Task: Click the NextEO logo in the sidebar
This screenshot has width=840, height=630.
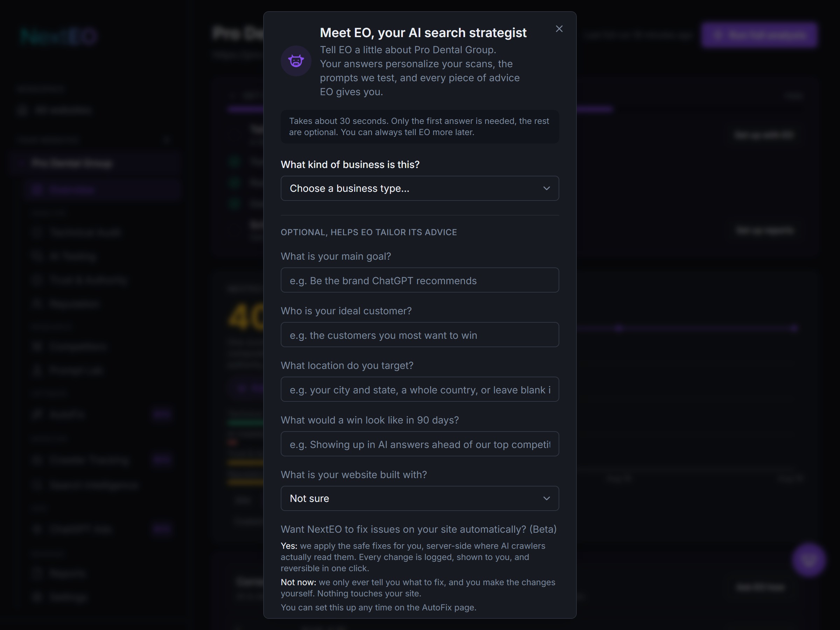Action: (59, 36)
